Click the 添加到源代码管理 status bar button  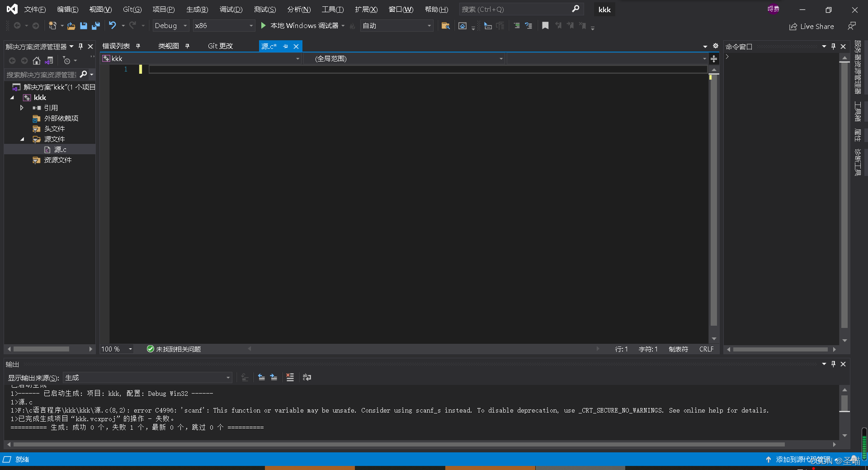point(803,460)
